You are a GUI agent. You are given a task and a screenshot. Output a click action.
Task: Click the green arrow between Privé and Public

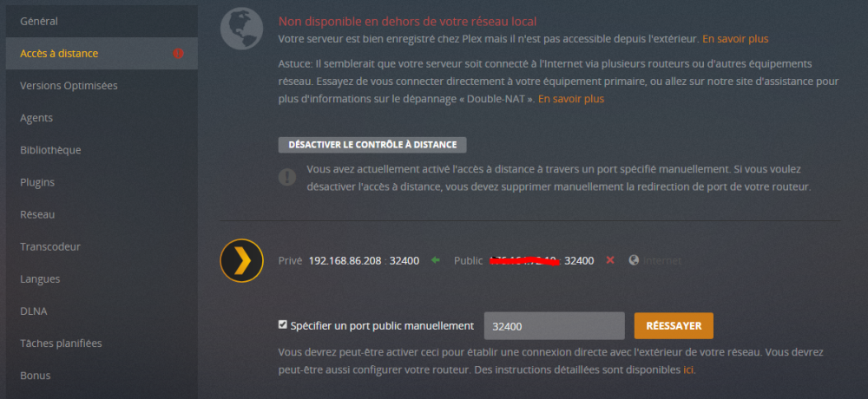[436, 260]
